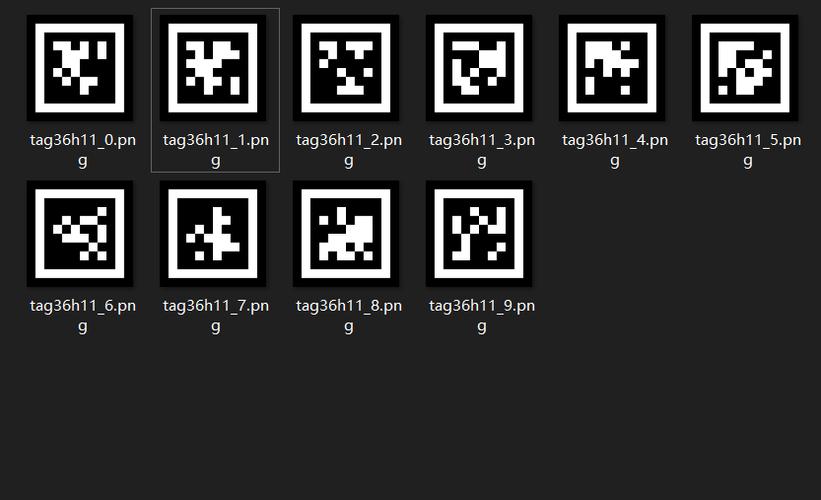The width and height of the screenshot is (821, 500).
Task: Choose the tag36h11_9.png thumbnail image
Action: pyautogui.click(x=479, y=234)
